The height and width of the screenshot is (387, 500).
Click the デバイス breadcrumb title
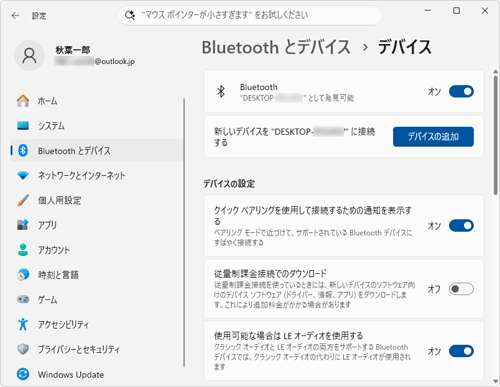click(405, 47)
